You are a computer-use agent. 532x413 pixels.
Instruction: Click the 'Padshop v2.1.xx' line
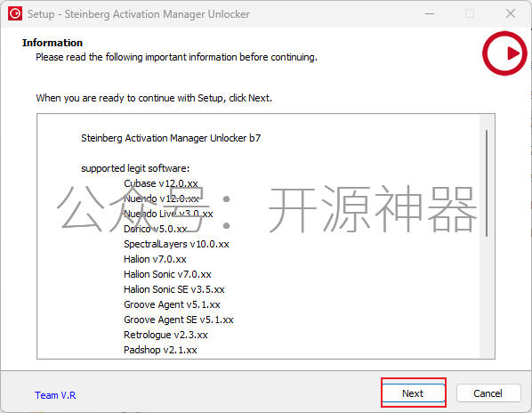(x=160, y=350)
